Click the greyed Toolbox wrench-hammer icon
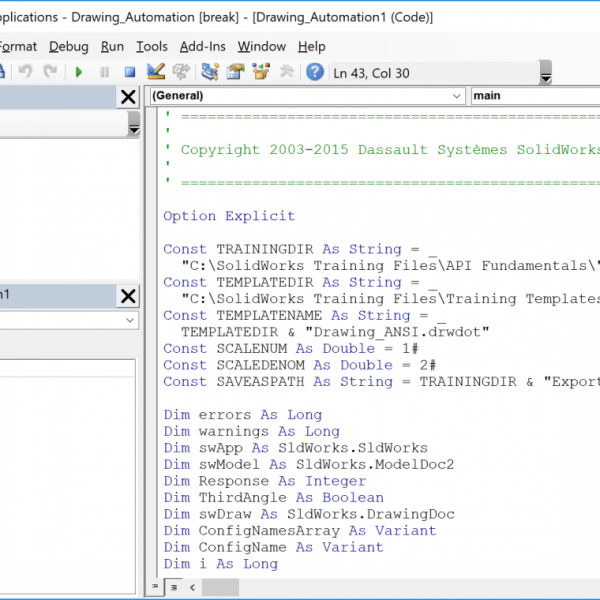The height and width of the screenshot is (600, 600). 287,72
